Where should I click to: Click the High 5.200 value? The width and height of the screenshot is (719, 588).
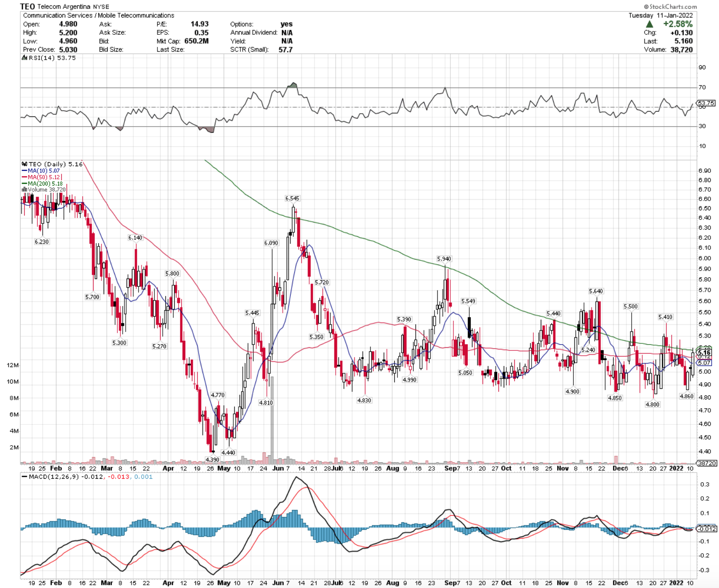tap(68, 33)
